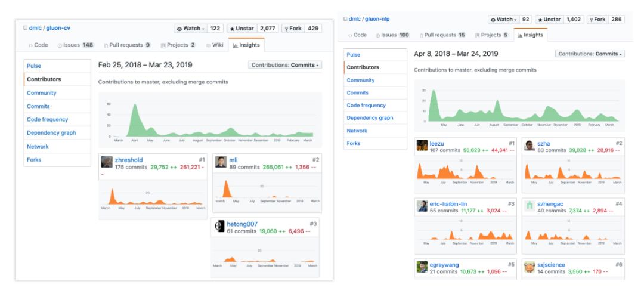
Task: Open Commits in gluon-cv sidebar
Action: pyautogui.click(x=57, y=106)
